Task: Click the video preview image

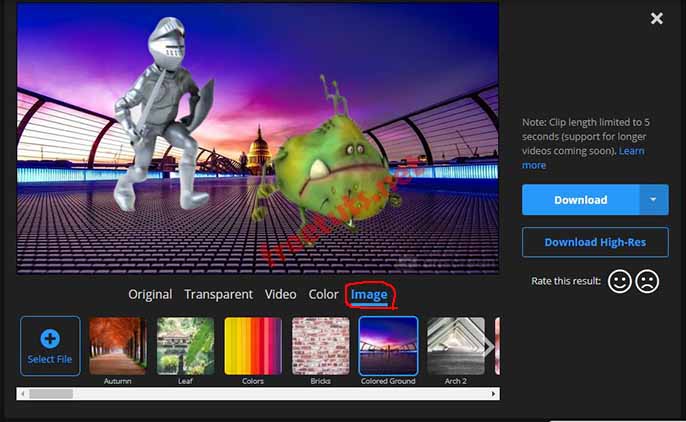Action: [258, 139]
